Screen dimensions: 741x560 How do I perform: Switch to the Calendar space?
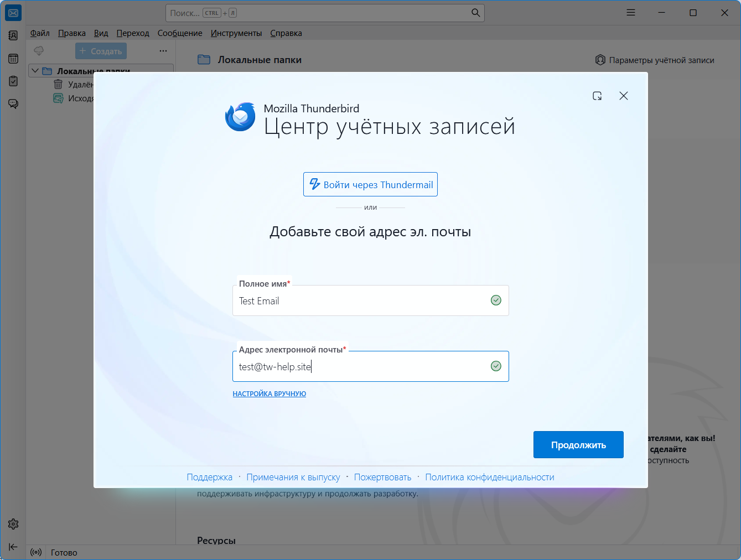[13, 59]
